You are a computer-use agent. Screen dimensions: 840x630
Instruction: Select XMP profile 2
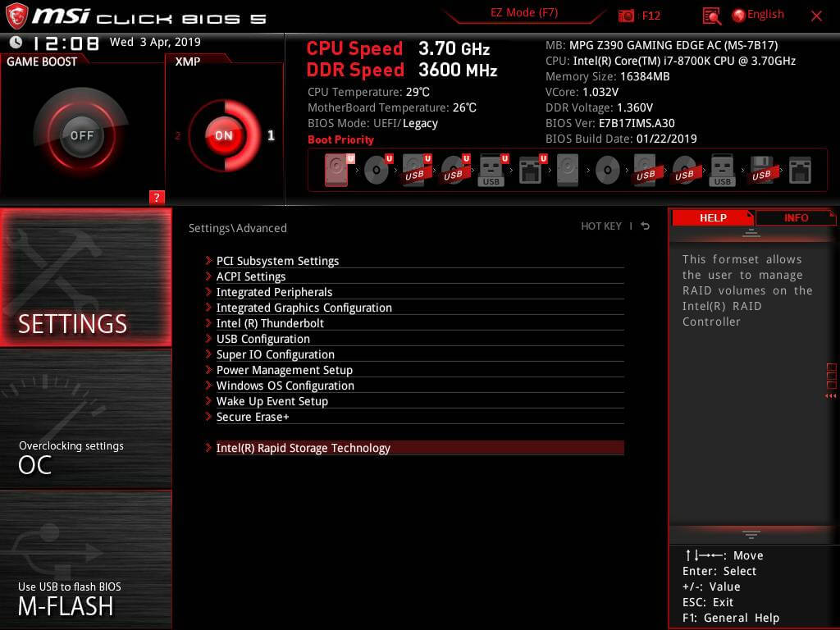click(178, 135)
